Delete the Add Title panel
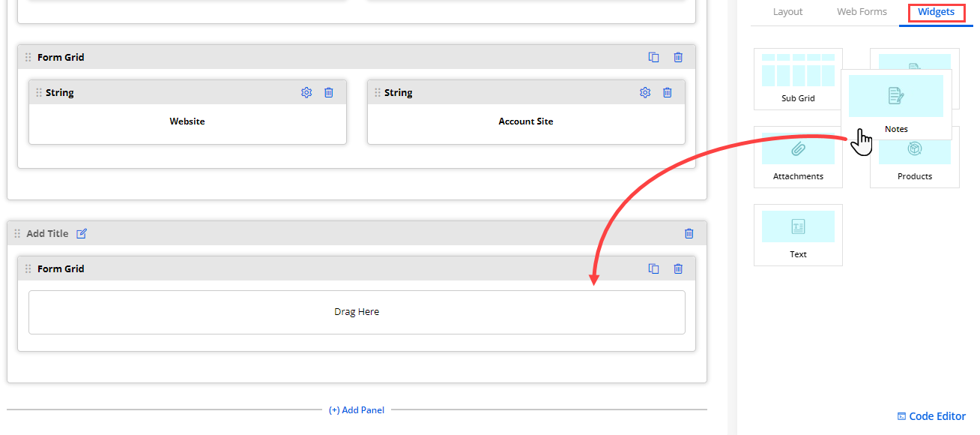The image size is (980, 435). click(689, 233)
